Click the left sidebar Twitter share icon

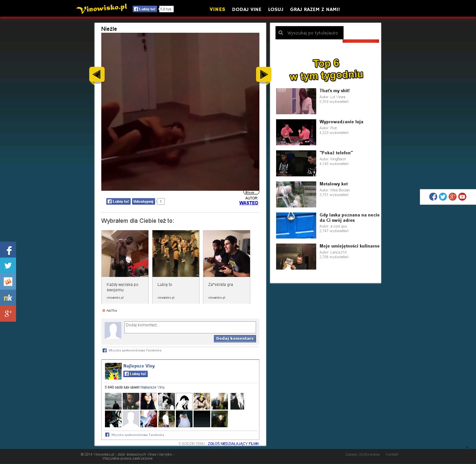pyautogui.click(x=8, y=266)
